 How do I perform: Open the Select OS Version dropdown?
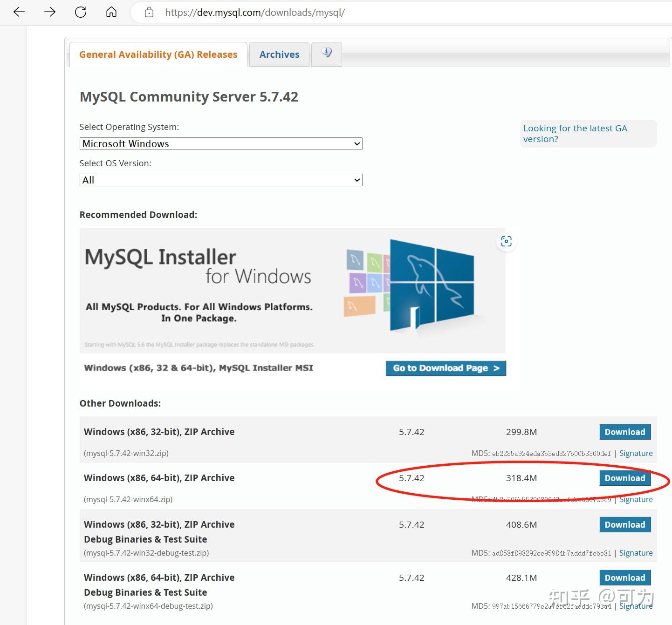pyautogui.click(x=221, y=180)
